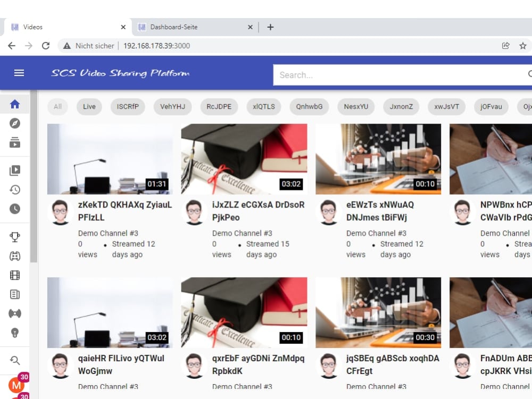The width and height of the screenshot is (532, 399).
Task: Open the NPWBnx video thumbnail
Action: [491, 159]
